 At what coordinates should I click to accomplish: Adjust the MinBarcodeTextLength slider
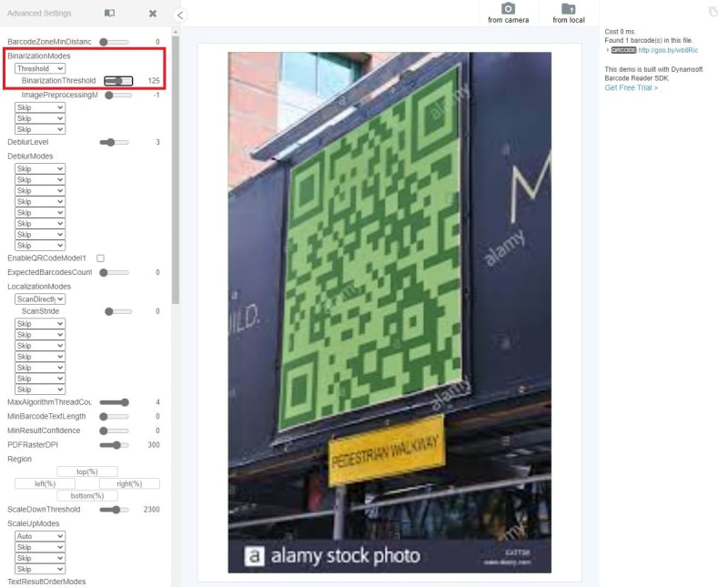pos(115,417)
